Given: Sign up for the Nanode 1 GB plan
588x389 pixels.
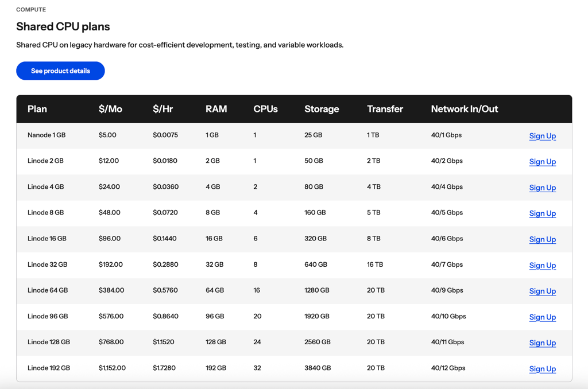Looking at the screenshot, I should pos(542,136).
